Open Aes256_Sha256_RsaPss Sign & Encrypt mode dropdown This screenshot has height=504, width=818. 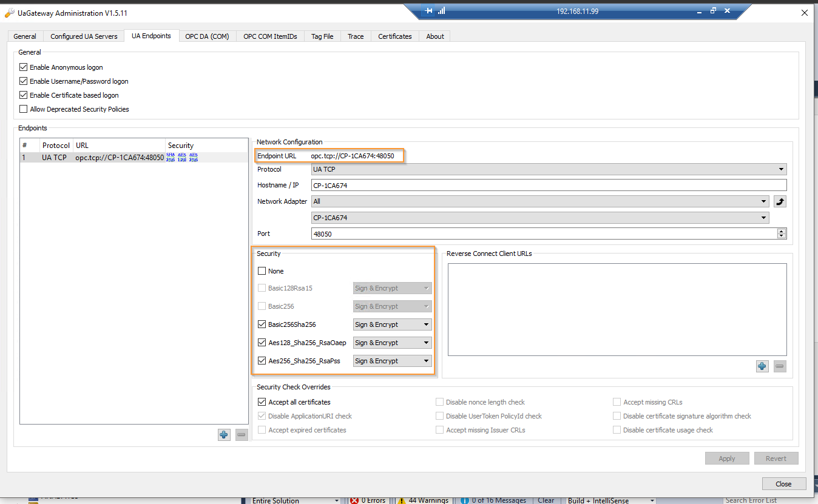(x=392, y=361)
